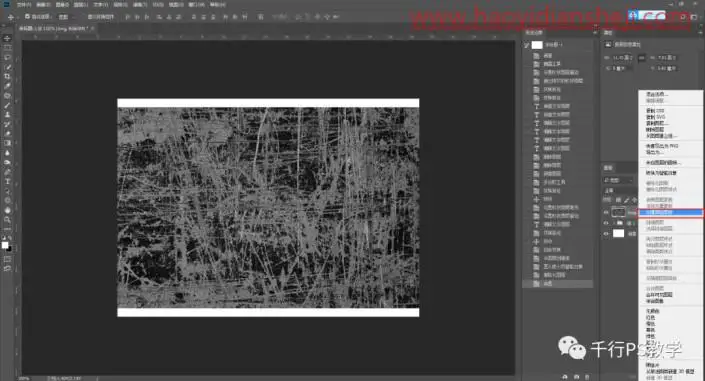The image size is (705, 381).
Task: Click the zoom percentage in status bar
Action: point(24,378)
